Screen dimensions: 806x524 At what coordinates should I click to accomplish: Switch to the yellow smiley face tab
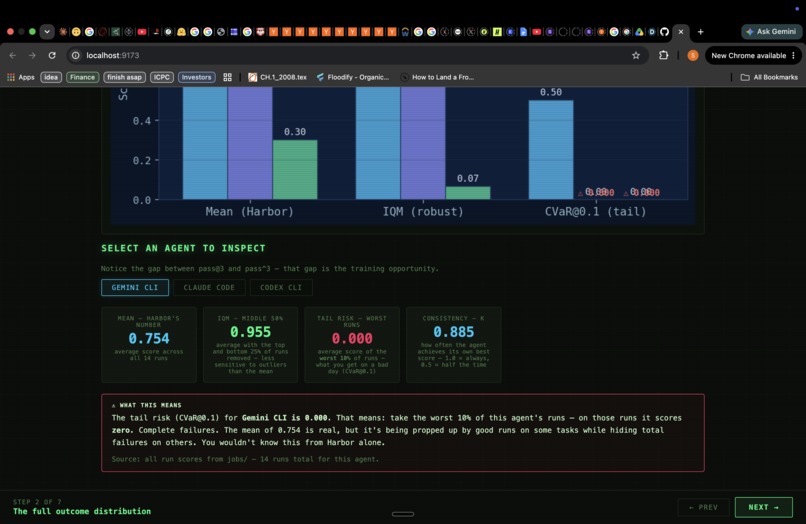click(x=76, y=32)
